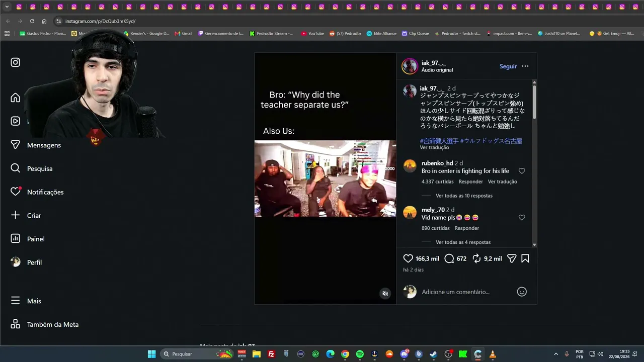Viewport: 644px width, 362px height.
Task: Go to the Instagram home feed icon
Action: pyautogui.click(x=16, y=98)
